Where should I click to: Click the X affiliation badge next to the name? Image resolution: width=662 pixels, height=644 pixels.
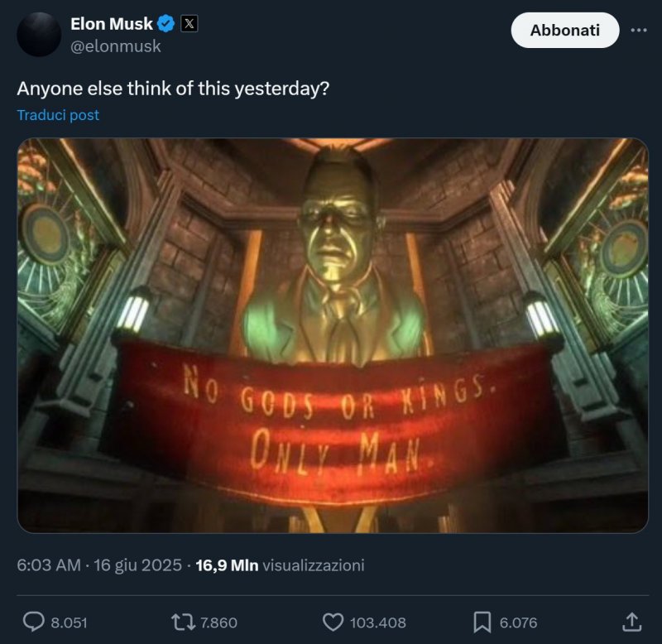pos(189,23)
